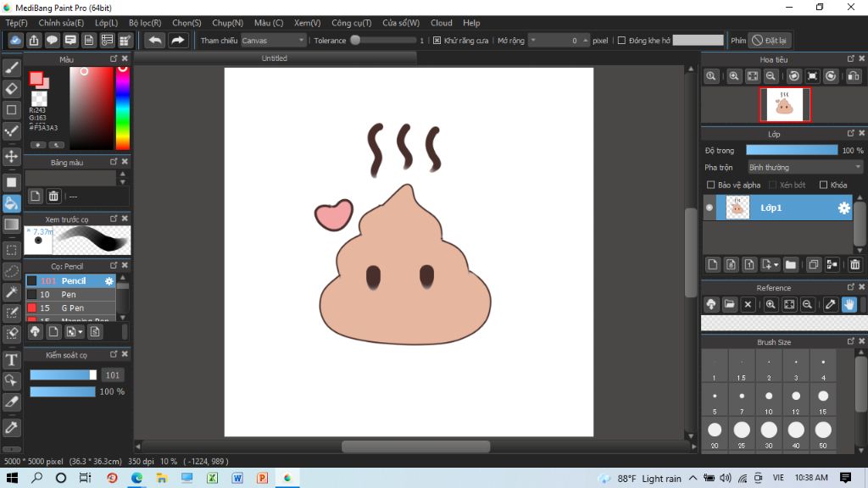This screenshot has height=488, width=868.
Task: Enable the Đóng khe hở checkbox
Action: (x=621, y=41)
